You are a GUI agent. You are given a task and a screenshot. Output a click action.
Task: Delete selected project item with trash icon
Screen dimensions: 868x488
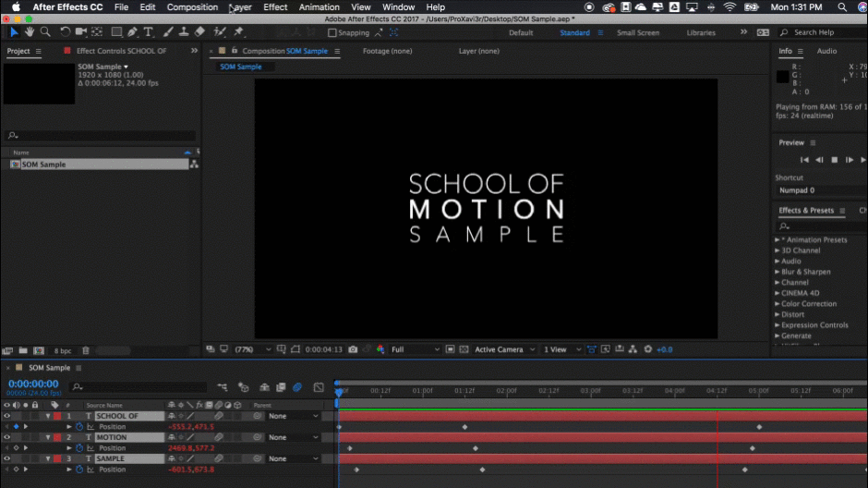pyautogui.click(x=86, y=350)
